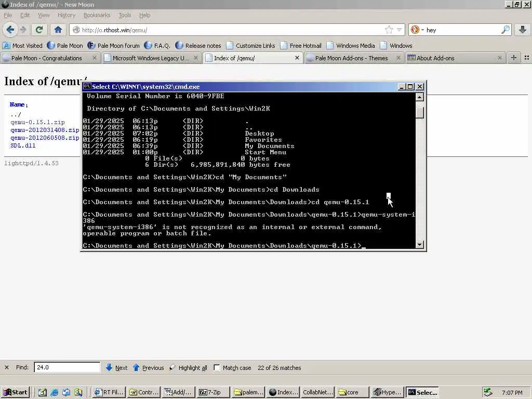
Task: Click the first quick launch desktop icon
Action: [x=42, y=392]
